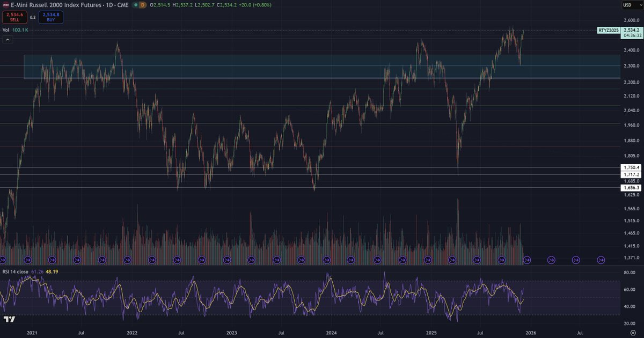Click the volume value 100.1K
This screenshot has height=338, width=644.
click(20, 31)
